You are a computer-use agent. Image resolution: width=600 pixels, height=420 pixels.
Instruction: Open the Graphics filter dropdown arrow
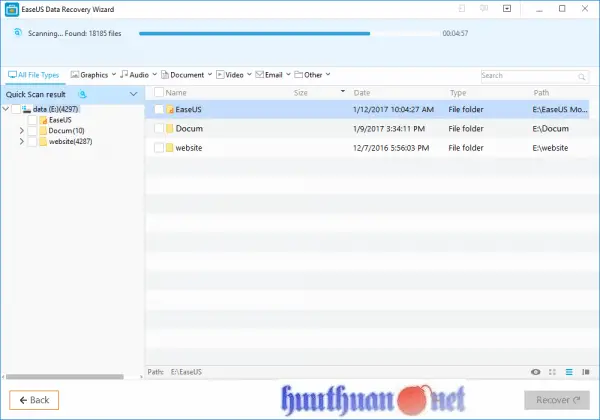coord(114,74)
